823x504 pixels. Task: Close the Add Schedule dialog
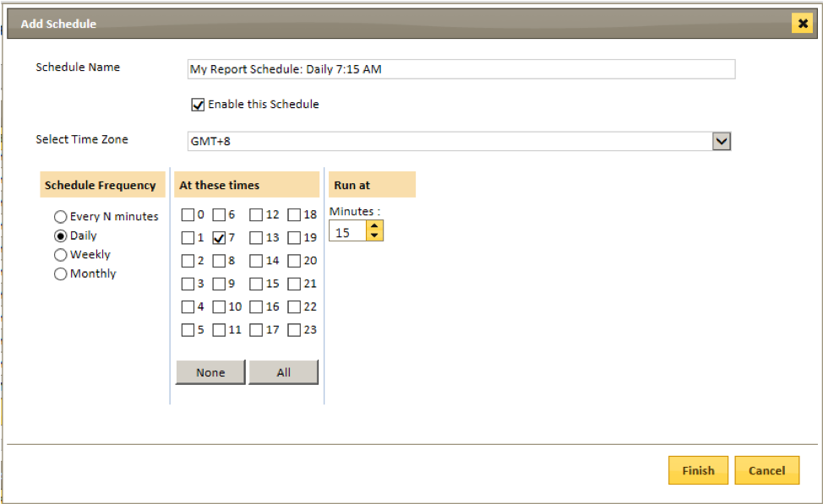point(802,23)
